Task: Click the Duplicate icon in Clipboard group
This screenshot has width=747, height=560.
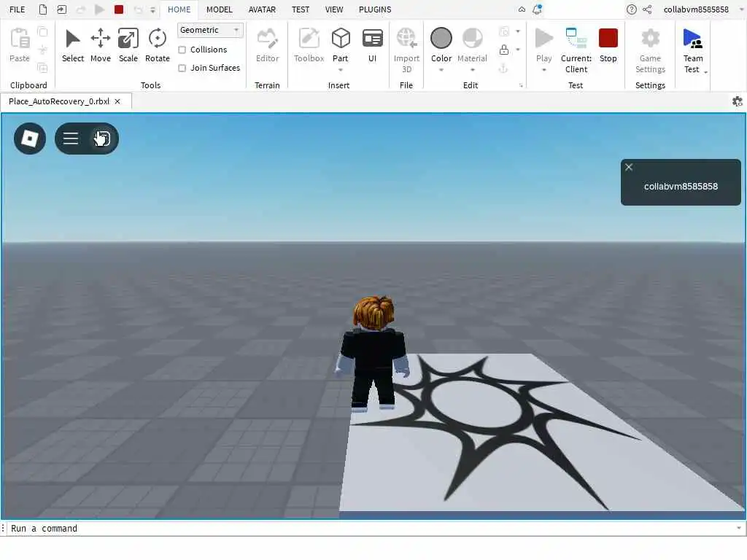Action: coord(42,68)
